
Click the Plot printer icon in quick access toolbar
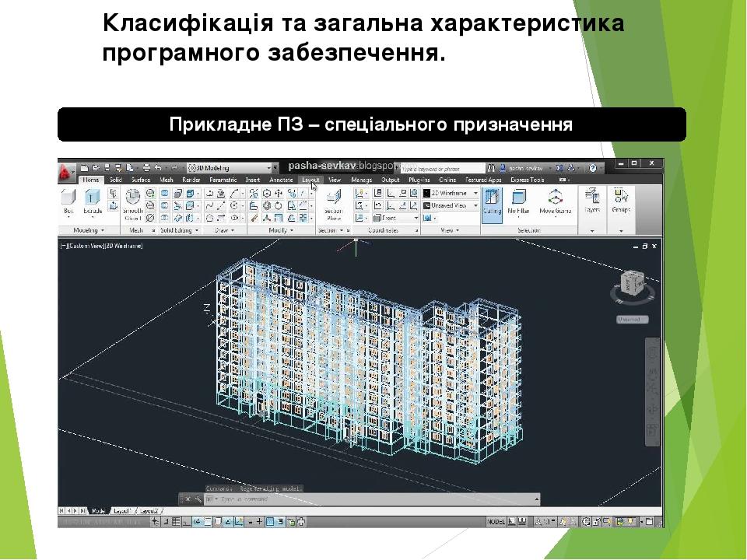coord(147,168)
